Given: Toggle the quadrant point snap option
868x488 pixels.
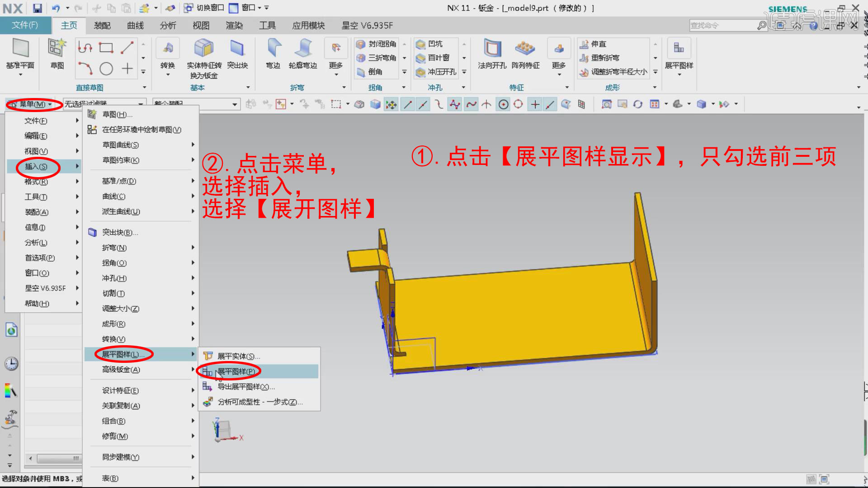Looking at the screenshot, I should tap(519, 105).
